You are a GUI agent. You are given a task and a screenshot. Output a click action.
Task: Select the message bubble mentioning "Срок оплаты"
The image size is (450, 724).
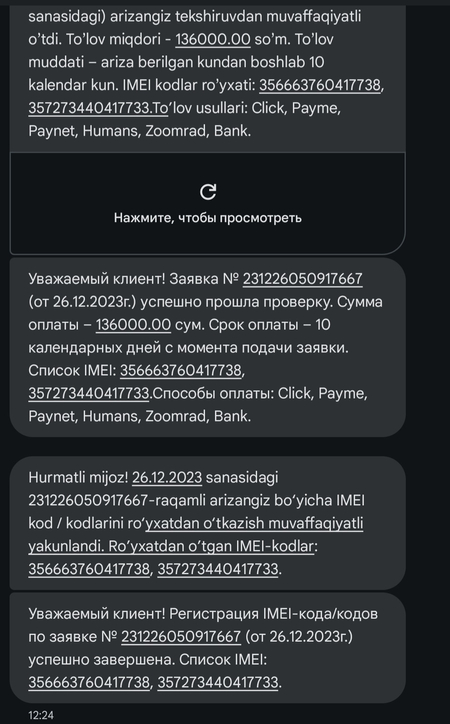tap(208, 347)
